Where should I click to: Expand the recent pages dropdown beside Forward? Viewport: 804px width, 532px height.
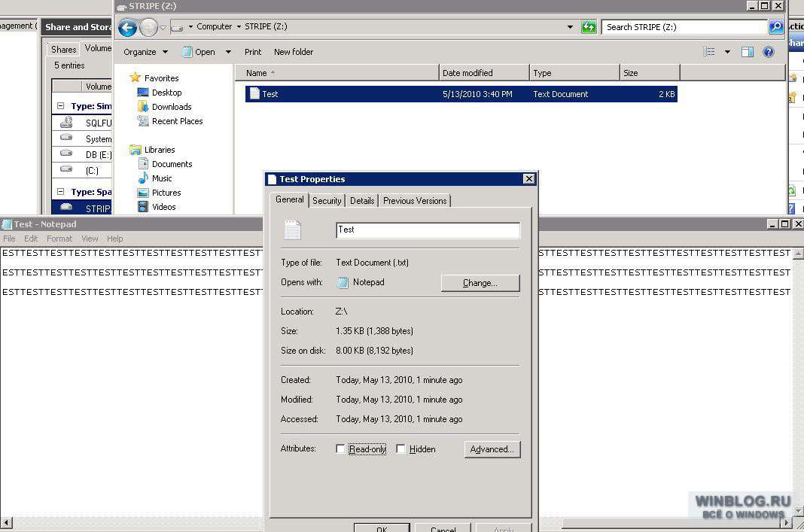coord(163,27)
